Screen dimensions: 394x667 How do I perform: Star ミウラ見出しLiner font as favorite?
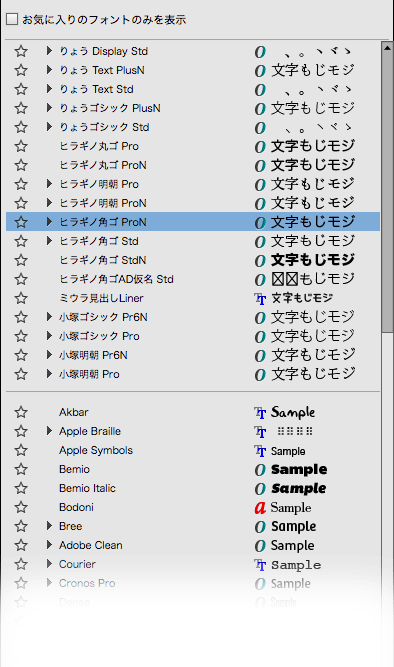[x=21, y=298]
